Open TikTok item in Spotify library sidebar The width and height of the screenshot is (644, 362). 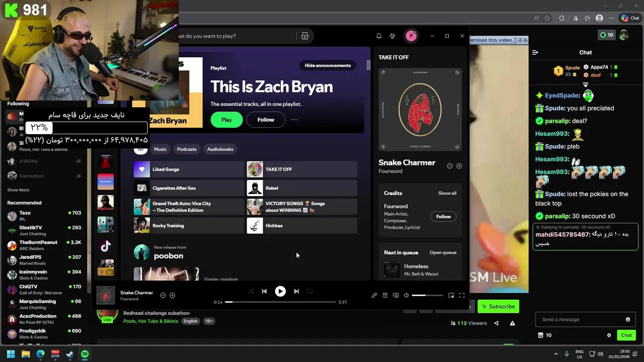click(x=106, y=246)
